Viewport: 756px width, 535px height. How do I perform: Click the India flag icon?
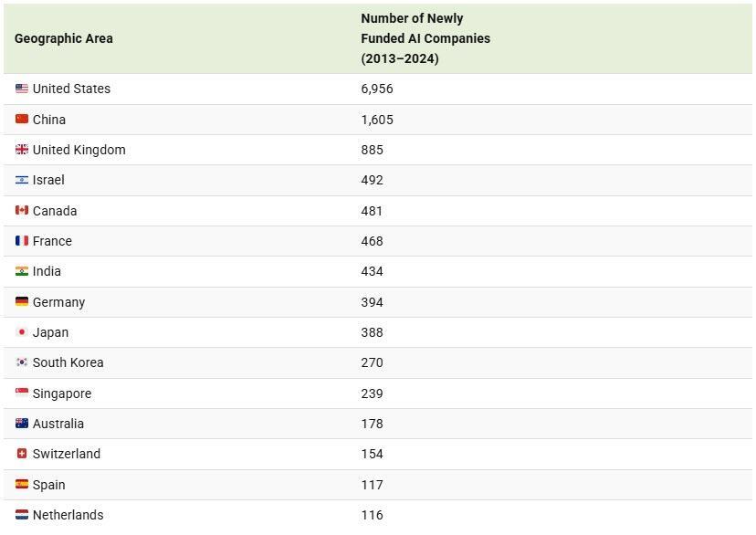(22, 271)
